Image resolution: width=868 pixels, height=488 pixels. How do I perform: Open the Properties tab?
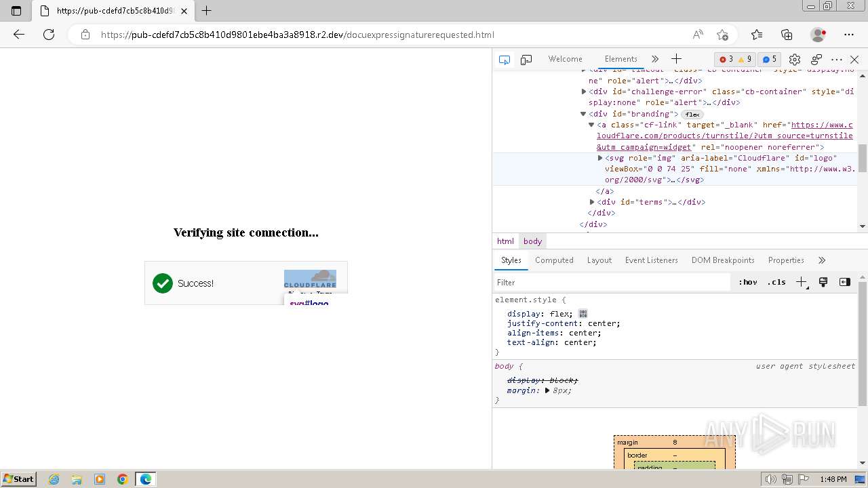(x=786, y=260)
